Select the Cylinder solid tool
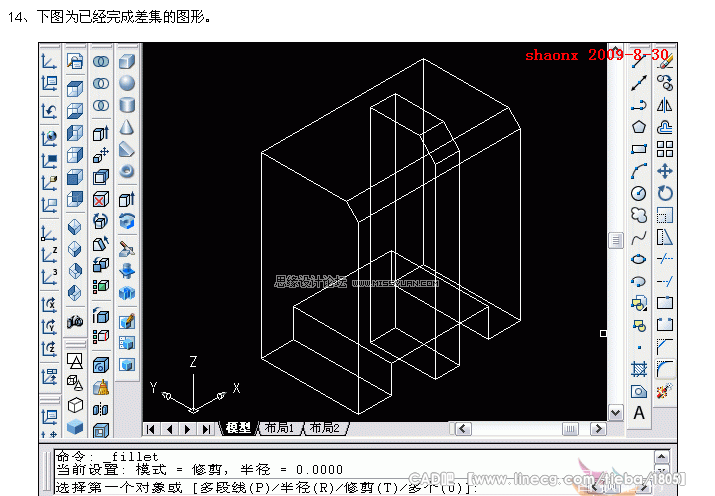The image size is (715, 496). click(x=127, y=105)
